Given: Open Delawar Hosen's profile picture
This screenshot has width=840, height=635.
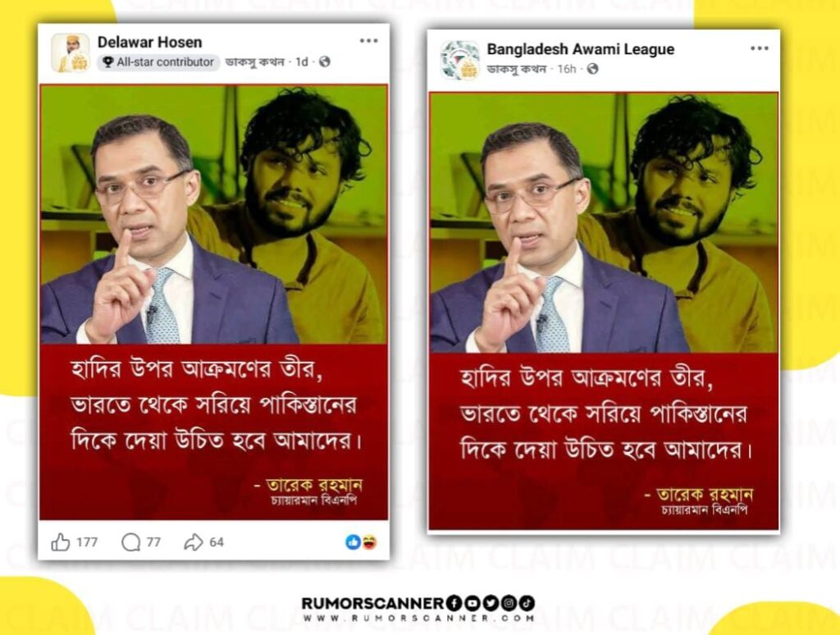Looking at the screenshot, I should (71, 53).
